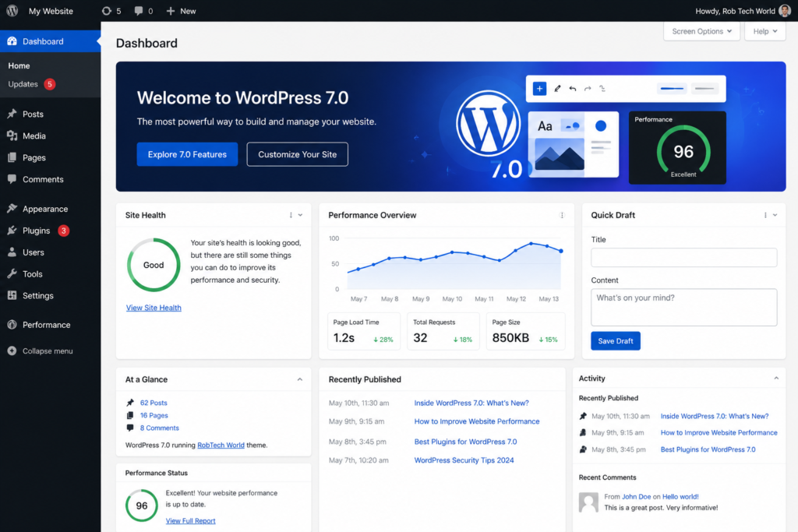Click My Website in admin bar
The image size is (798, 532).
tap(51, 11)
